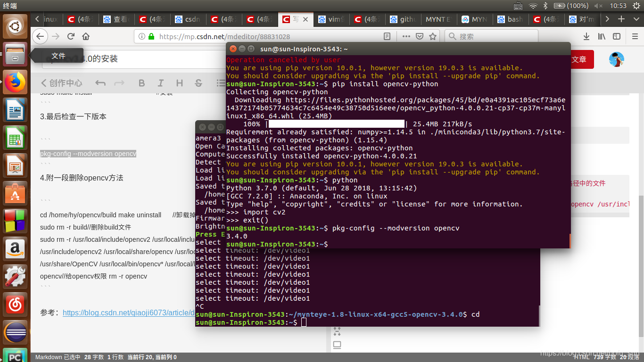Undo in the CSDN editor toolbar
Image resolution: width=644 pixels, height=362 pixels.
click(100, 83)
